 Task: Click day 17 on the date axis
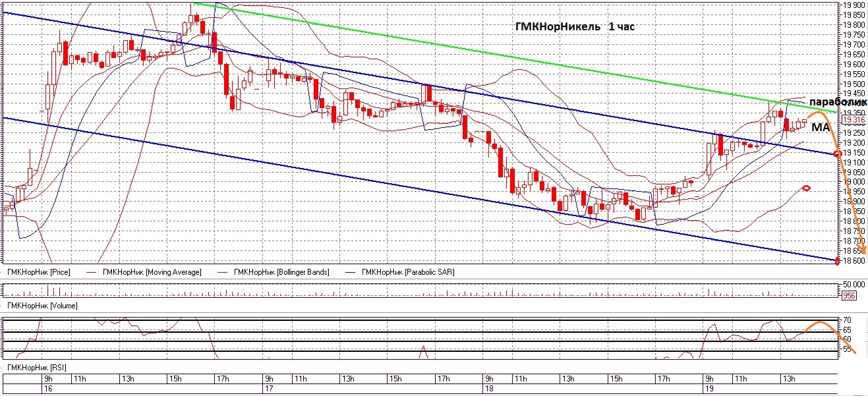tap(268, 389)
